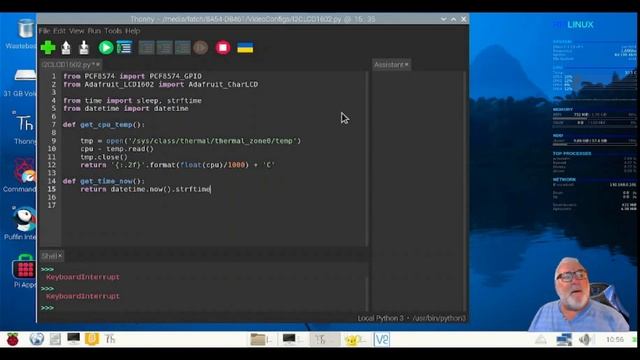
Task: Click the Step over debug icon
Action: pos(146,48)
